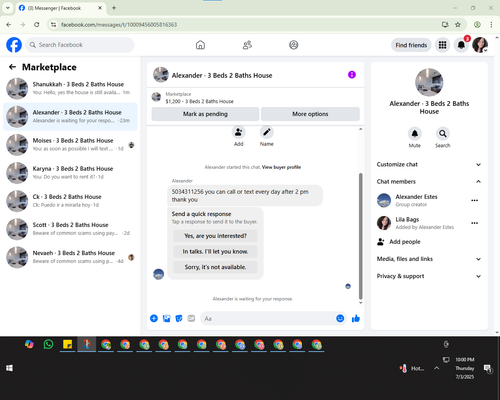Expand Customize chat section

[x=429, y=164]
